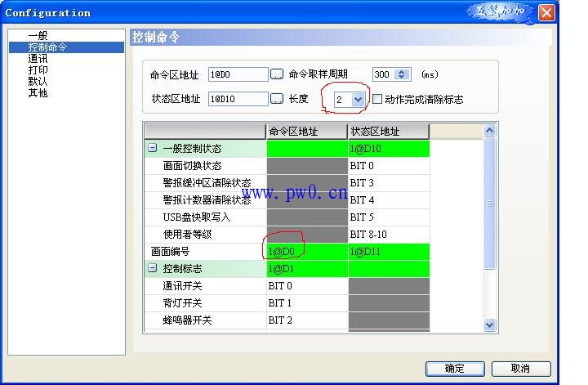Viewport: 588px width, 385px height.
Task: Collapse the 一般控制状态 group
Action: click(152, 149)
